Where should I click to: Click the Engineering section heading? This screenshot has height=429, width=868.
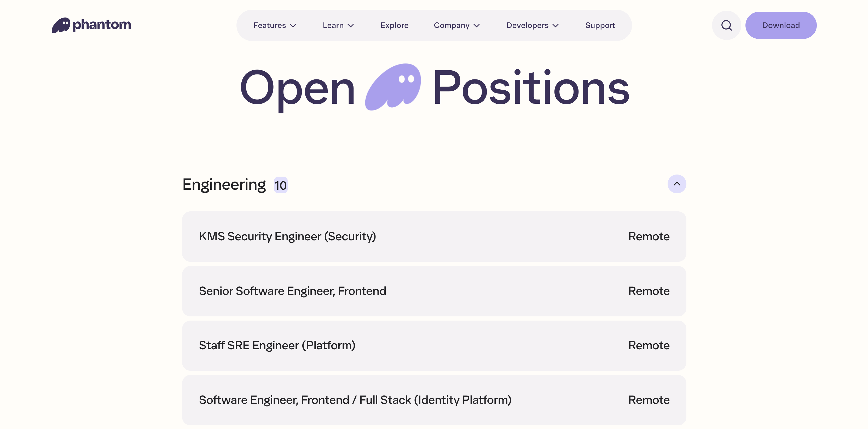(x=224, y=185)
